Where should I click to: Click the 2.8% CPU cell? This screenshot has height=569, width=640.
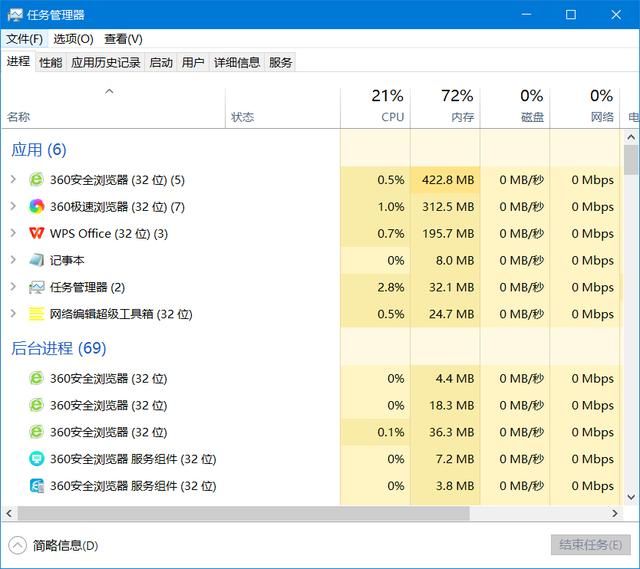[375, 287]
